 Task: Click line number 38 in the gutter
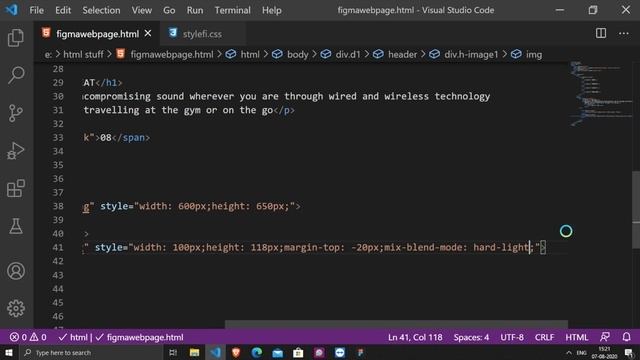(58, 206)
